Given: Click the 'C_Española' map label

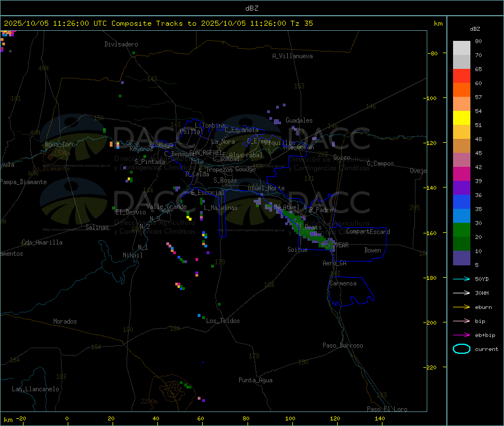Looking at the screenshot, I should pyautogui.click(x=241, y=130).
